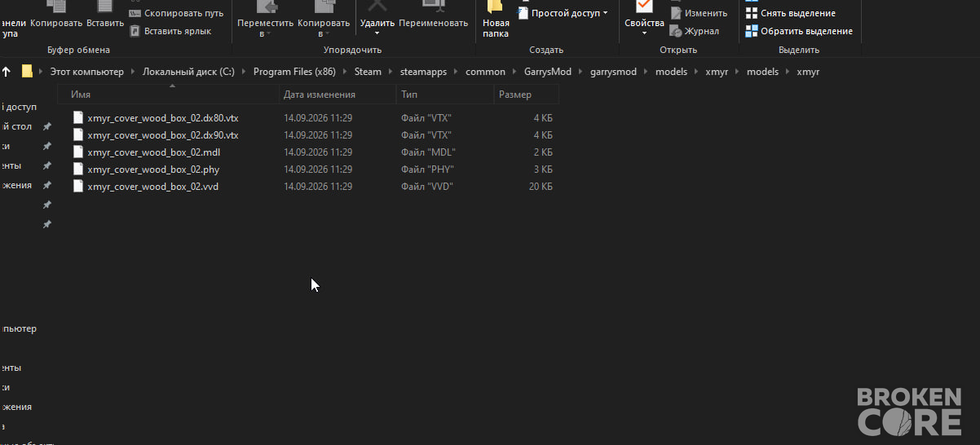The image size is (980, 445).
Task: Click file icon of xmyr_cover_wood_box_02.mdl
Action: [x=78, y=152]
